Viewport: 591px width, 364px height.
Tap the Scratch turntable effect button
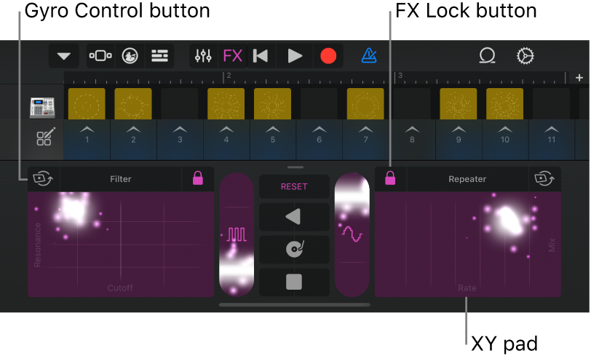294,250
